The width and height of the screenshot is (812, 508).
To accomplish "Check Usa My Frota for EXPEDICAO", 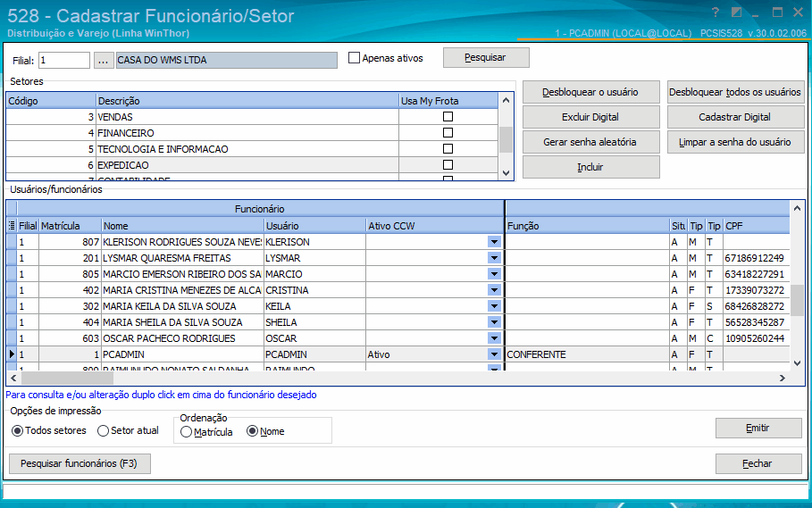I will tap(448, 165).
